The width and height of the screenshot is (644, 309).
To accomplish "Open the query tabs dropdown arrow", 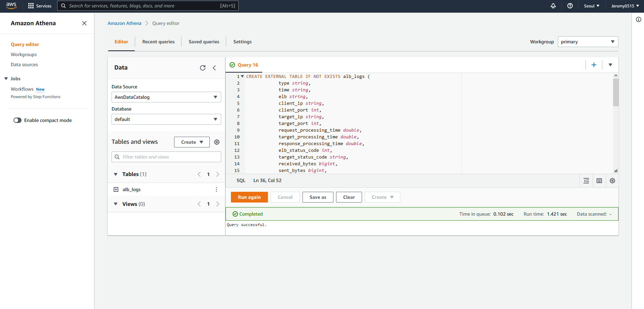I will click(x=610, y=65).
